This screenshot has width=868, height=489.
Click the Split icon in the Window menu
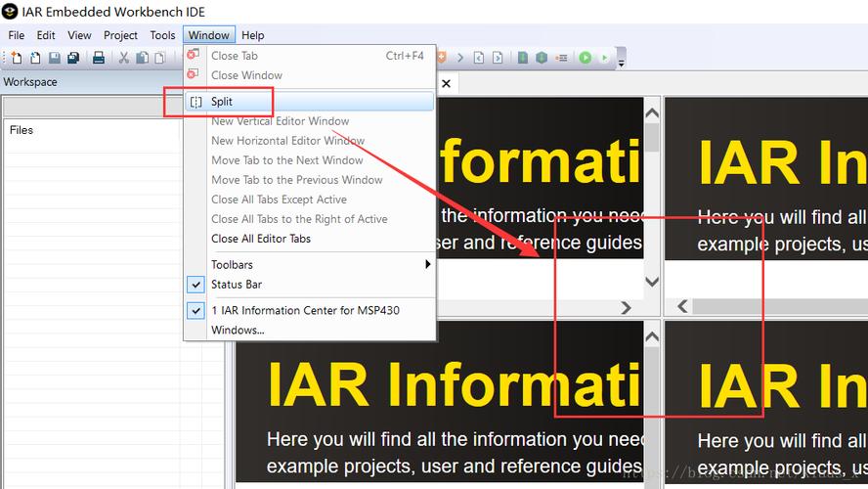coord(195,102)
